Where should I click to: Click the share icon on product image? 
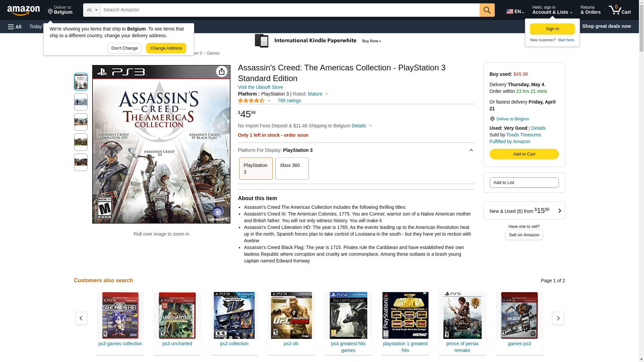pos(221,71)
